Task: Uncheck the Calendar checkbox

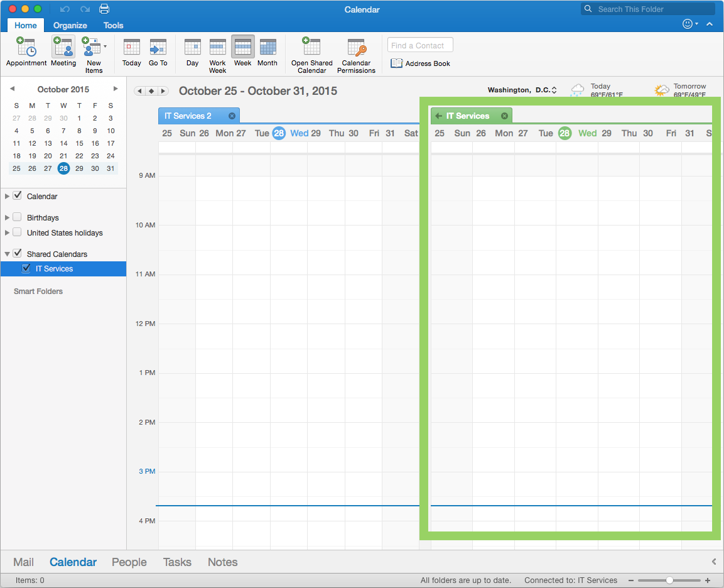Action: pyautogui.click(x=18, y=196)
